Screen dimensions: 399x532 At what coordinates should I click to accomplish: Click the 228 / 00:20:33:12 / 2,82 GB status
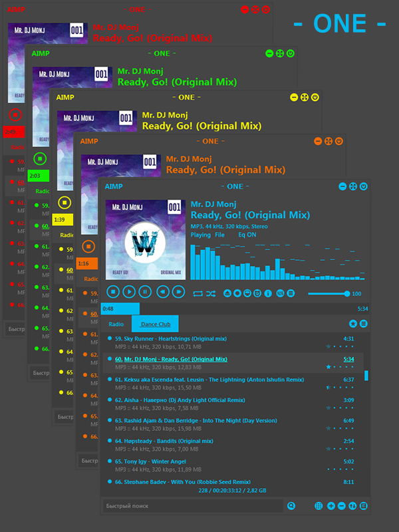(232, 490)
